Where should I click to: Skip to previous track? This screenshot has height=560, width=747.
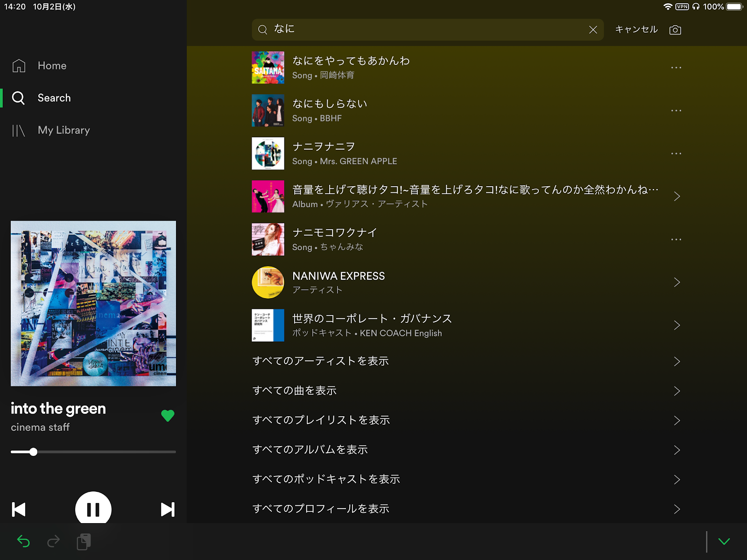click(19, 509)
